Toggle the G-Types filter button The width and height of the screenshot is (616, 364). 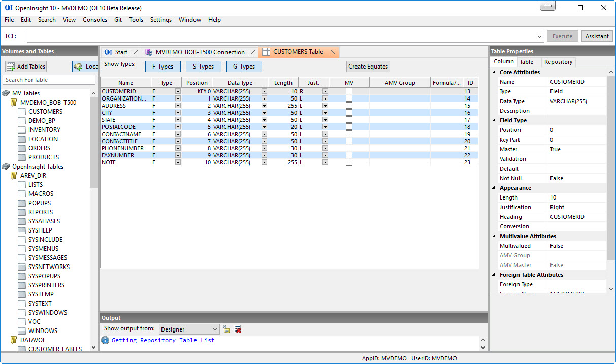point(244,67)
